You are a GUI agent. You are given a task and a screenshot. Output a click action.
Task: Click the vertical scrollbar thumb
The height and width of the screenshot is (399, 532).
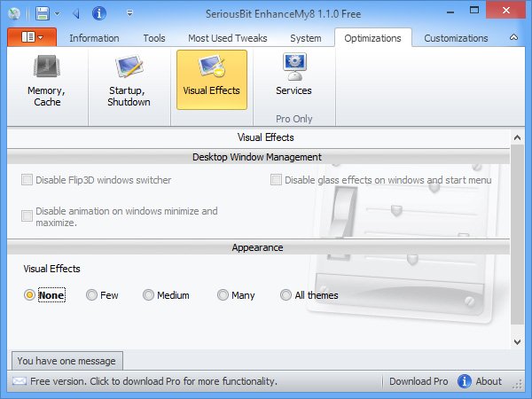coord(517,234)
